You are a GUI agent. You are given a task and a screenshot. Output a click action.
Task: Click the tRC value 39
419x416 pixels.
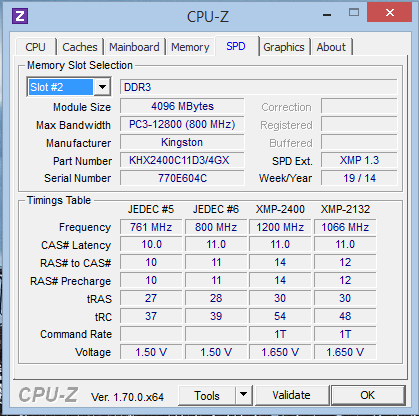(216, 316)
